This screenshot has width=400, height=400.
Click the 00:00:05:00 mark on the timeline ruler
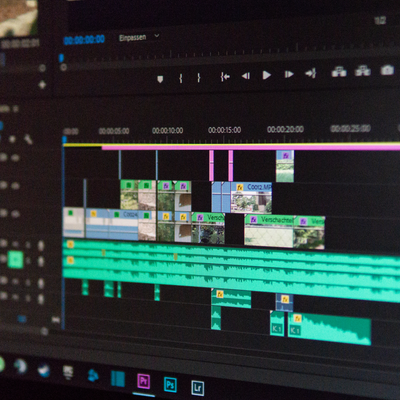pyautogui.click(x=114, y=131)
